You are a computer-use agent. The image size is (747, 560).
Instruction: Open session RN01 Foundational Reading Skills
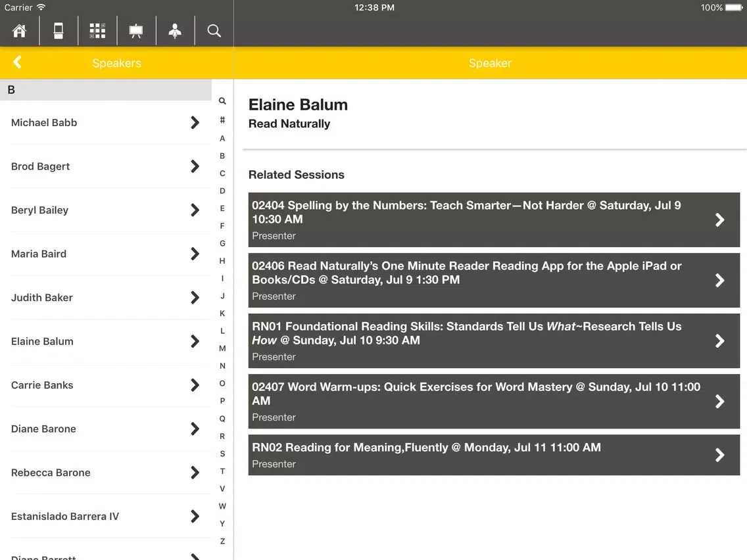[x=494, y=340]
